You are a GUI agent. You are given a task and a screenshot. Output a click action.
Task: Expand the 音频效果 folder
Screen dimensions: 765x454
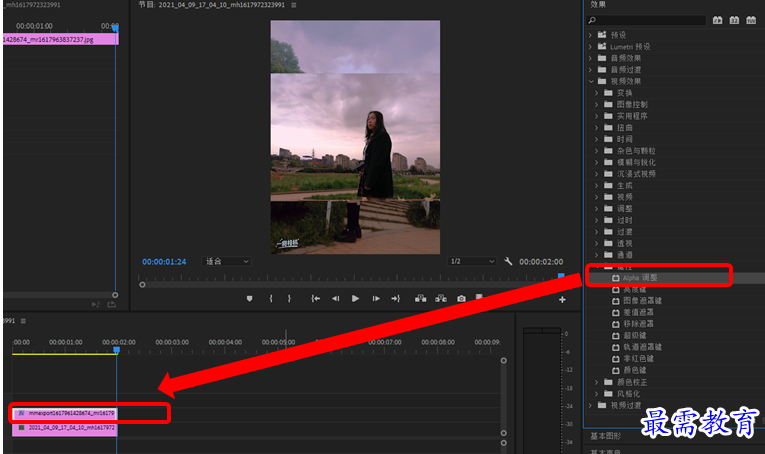pos(590,58)
